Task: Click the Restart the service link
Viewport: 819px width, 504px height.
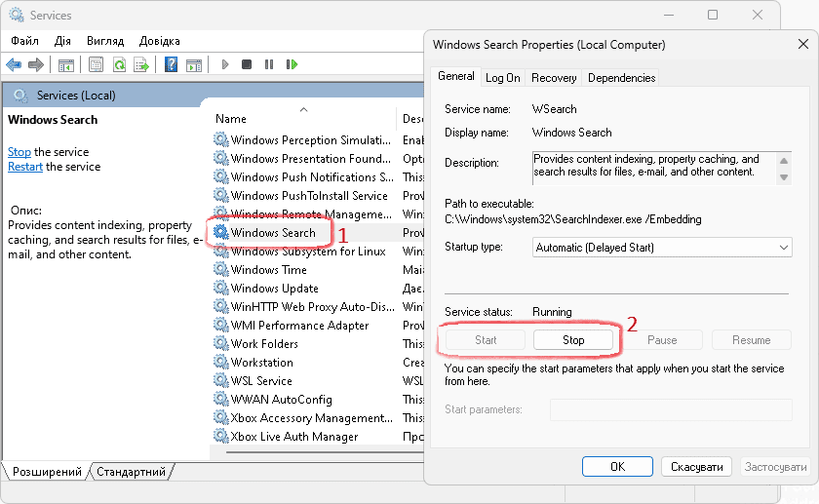Action: click(x=25, y=167)
